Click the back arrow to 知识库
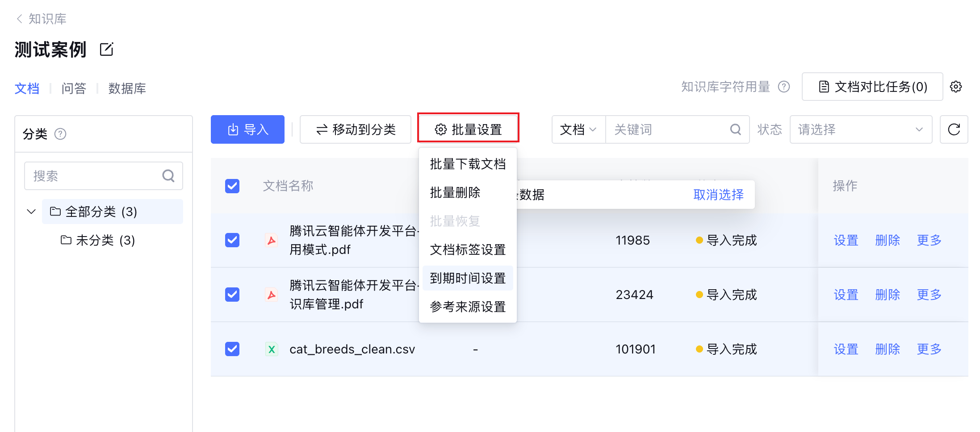Screen dimensions: 980x432 20,19
